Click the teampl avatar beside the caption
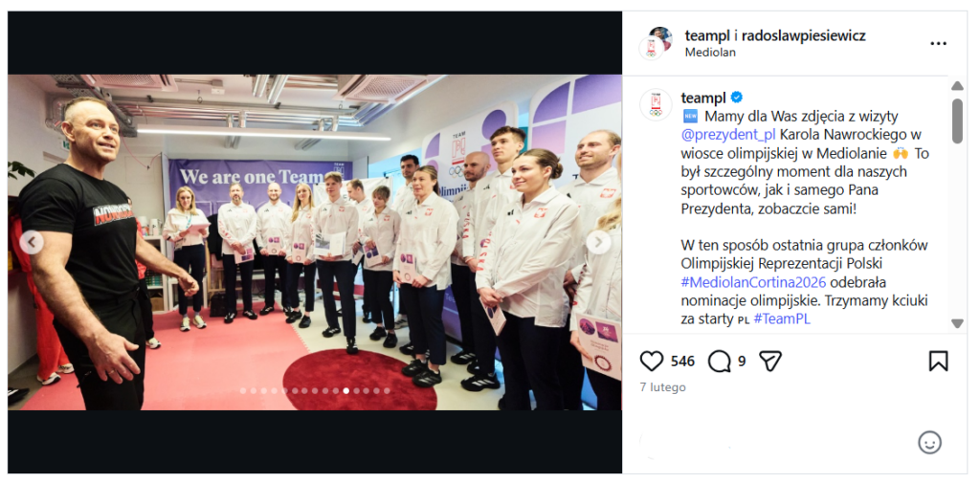 pos(656,104)
